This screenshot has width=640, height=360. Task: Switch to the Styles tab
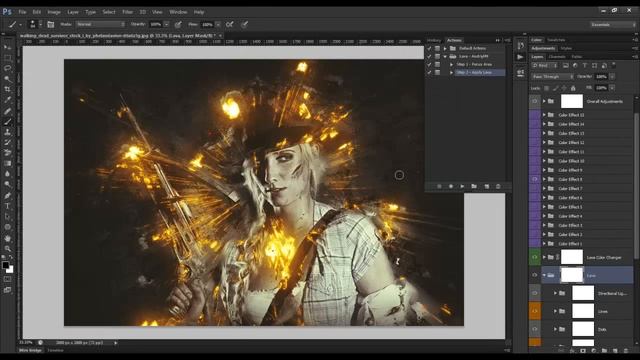566,48
